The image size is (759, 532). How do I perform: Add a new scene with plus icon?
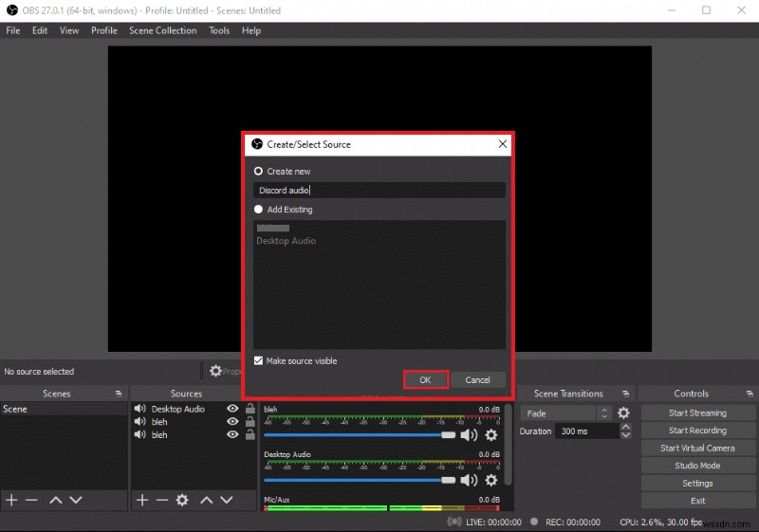(x=11, y=500)
